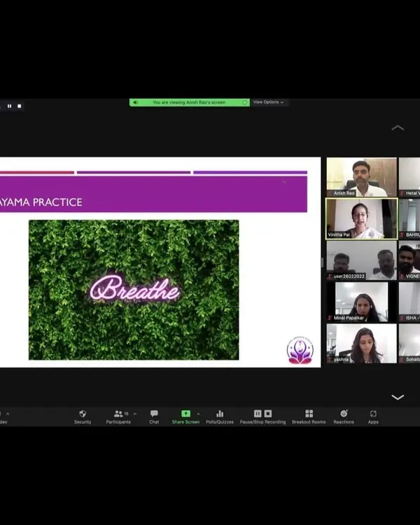The height and width of the screenshot is (525, 420).
Task: Select Minal Papalkar's video thumbnail
Action: click(362, 302)
